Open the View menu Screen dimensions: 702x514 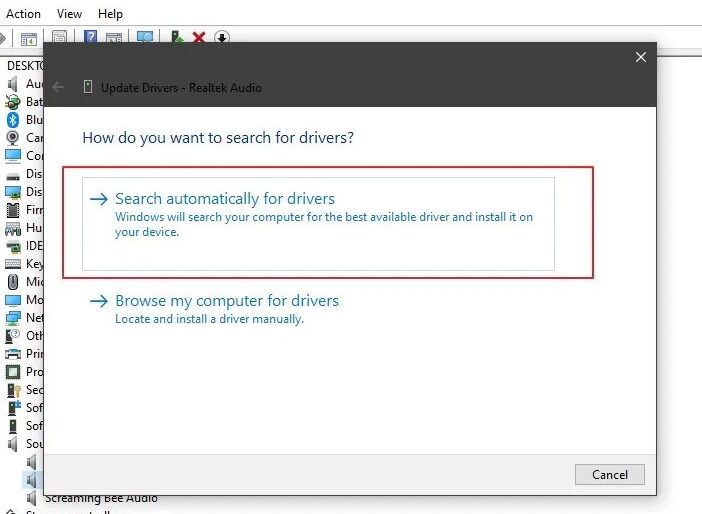69,14
